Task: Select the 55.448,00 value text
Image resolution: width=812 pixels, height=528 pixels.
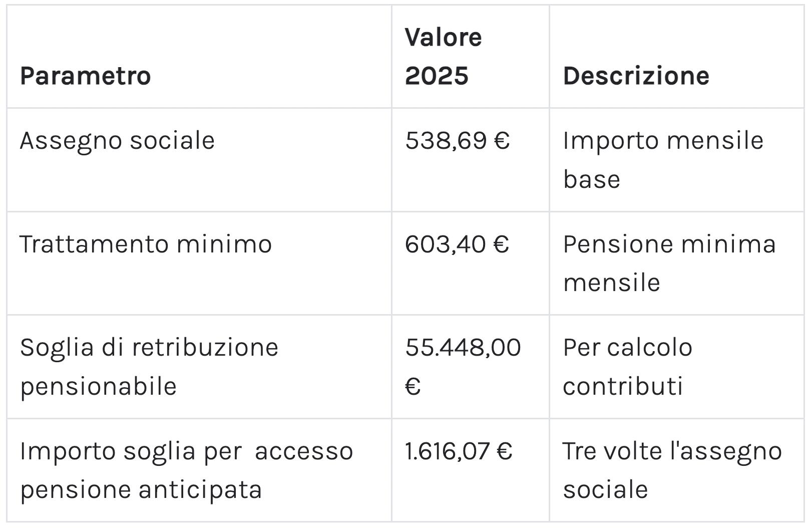Action: coord(463,348)
